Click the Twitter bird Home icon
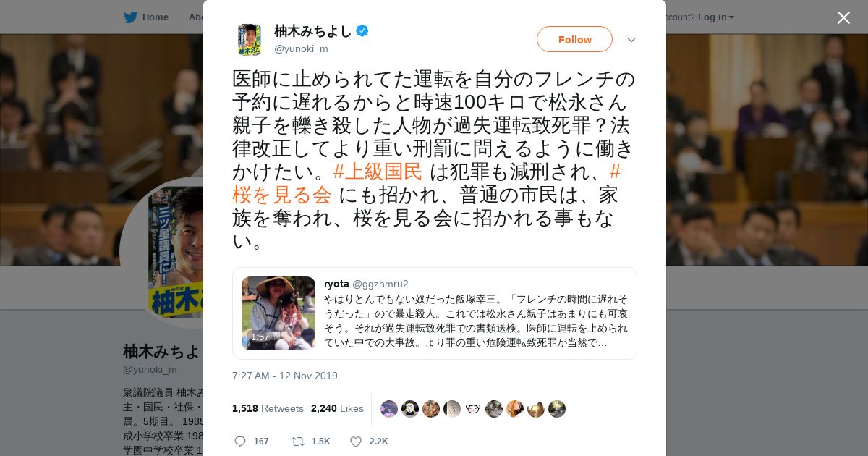This screenshot has height=456, width=868. [130, 17]
